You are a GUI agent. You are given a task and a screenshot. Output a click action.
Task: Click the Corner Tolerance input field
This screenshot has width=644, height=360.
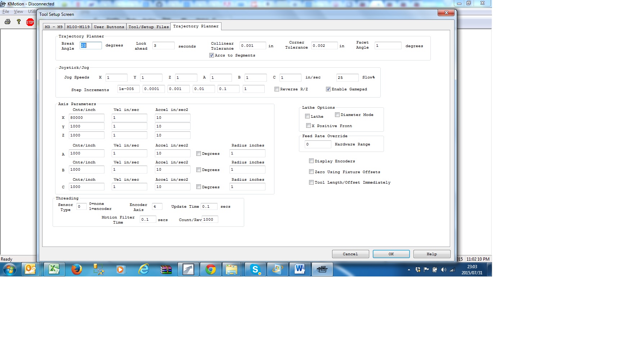click(x=324, y=46)
